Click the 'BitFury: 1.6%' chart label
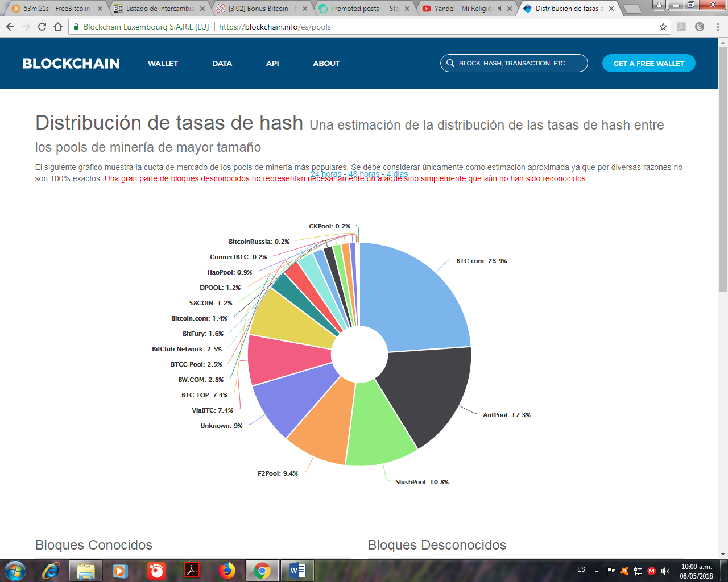 [203, 334]
